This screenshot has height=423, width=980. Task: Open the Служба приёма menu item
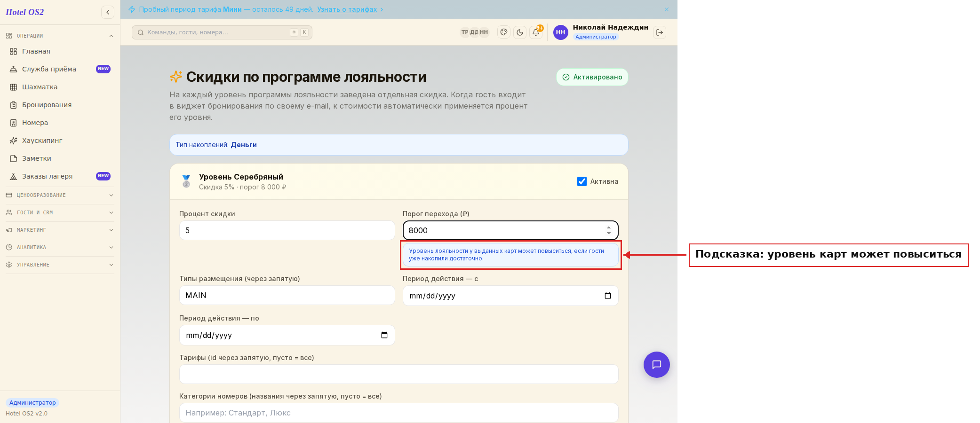click(x=60, y=69)
